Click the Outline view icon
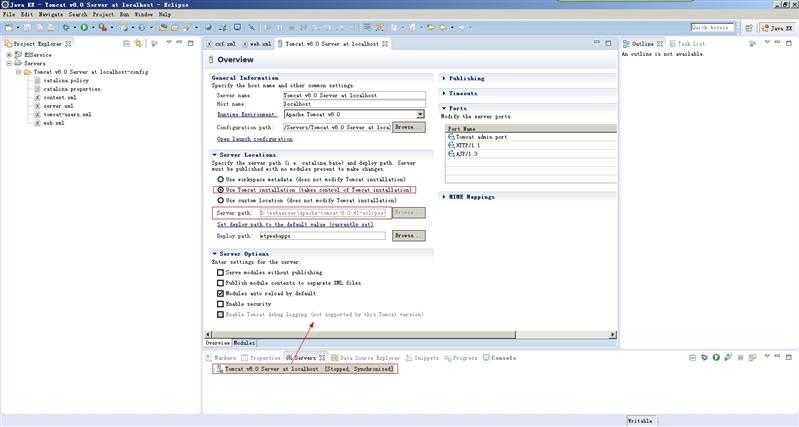 click(626, 44)
